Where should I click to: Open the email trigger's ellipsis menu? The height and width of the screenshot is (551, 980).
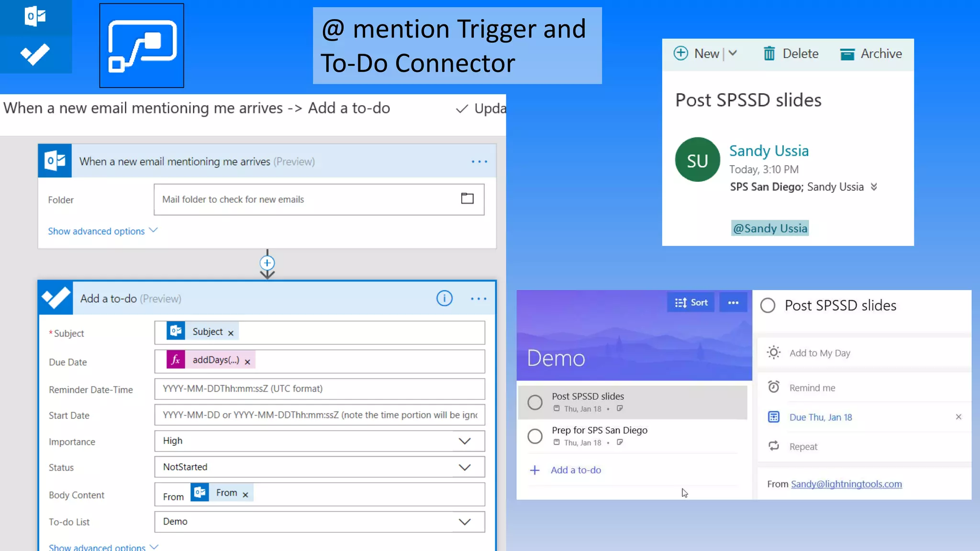479,162
